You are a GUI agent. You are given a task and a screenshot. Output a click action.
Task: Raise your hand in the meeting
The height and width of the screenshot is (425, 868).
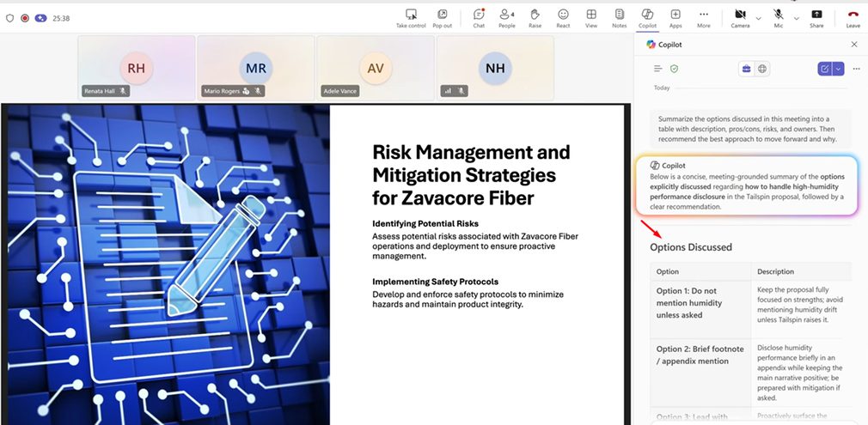535,17
